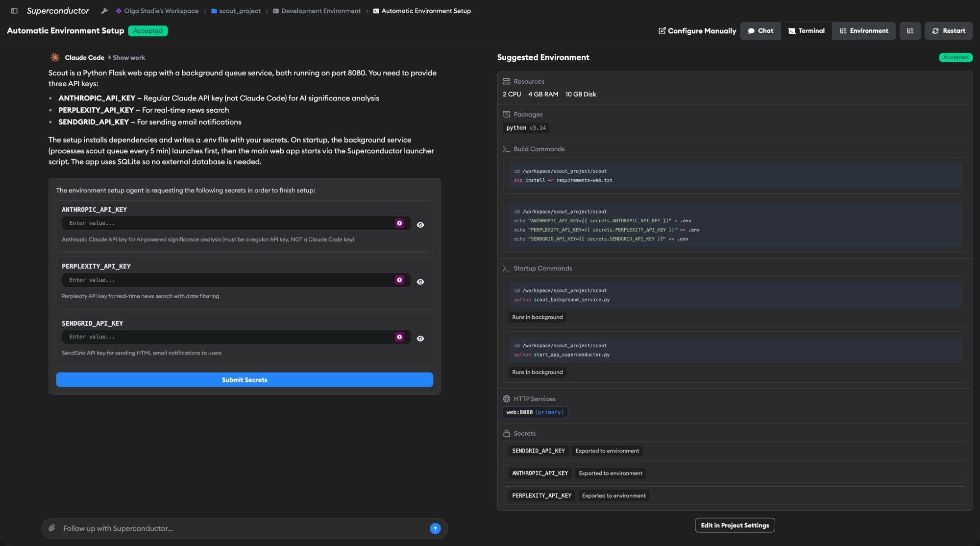Reveal the ANTHROPIC_API_KEY value with eye icon
980x546 pixels.
click(x=420, y=225)
